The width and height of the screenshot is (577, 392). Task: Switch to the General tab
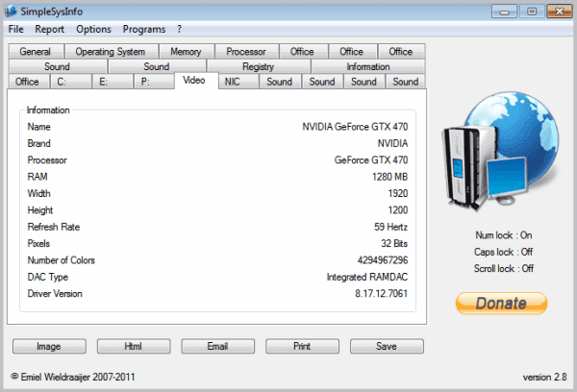(36, 52)
